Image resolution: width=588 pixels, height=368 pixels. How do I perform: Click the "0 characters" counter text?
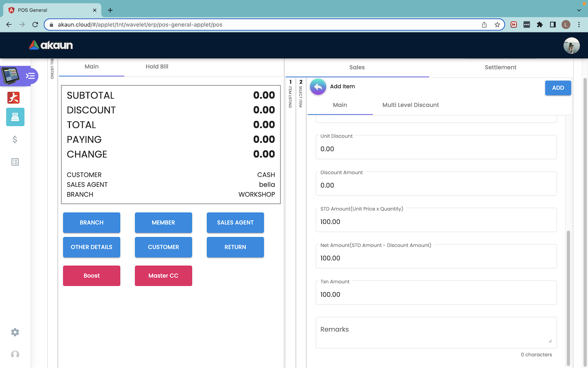tap(536, 355)
